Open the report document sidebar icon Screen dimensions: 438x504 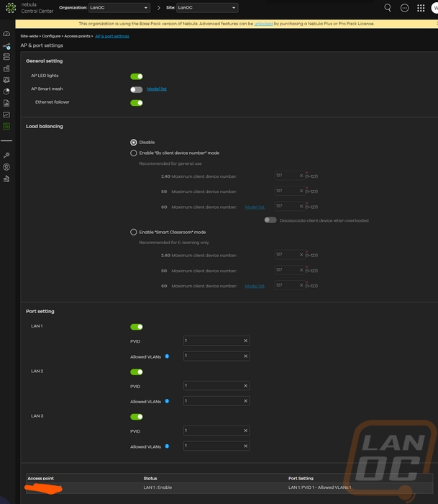pyautogui.click(x=6, y=103)
